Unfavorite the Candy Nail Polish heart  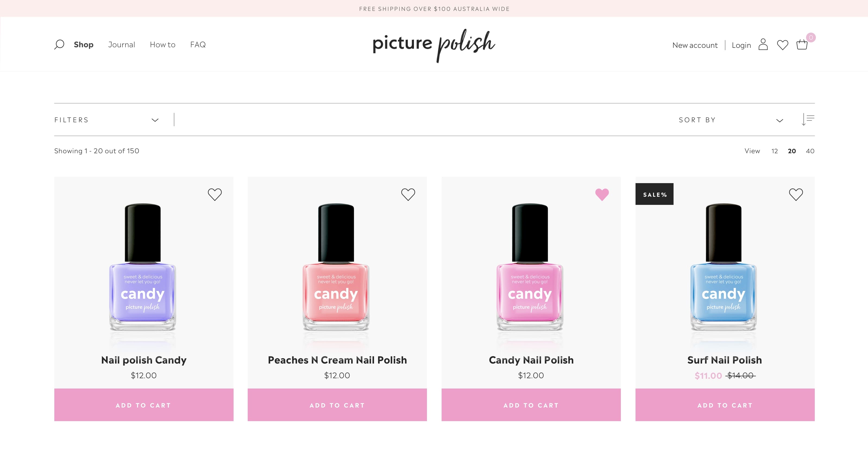(602, 195)
